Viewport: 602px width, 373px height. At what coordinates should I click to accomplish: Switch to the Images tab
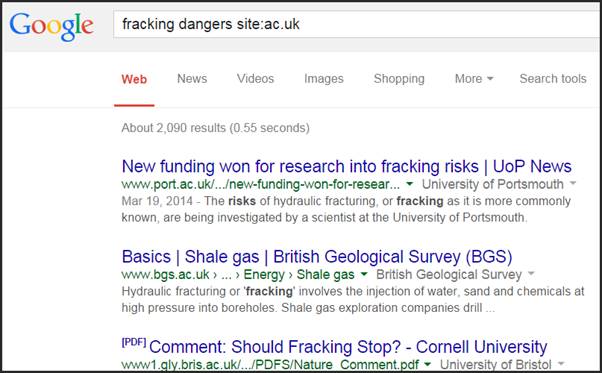(324, 79)
